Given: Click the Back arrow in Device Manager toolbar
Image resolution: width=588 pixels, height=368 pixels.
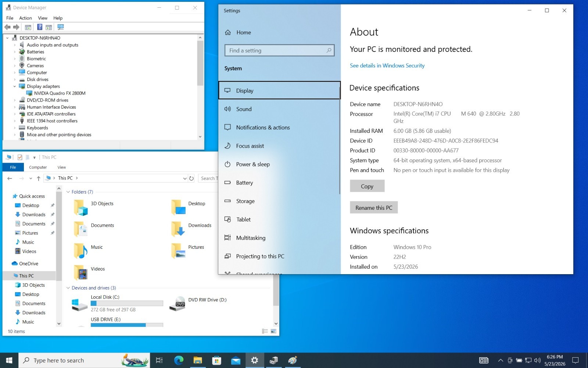Looking at the screenshot, I should click(7, 27).
